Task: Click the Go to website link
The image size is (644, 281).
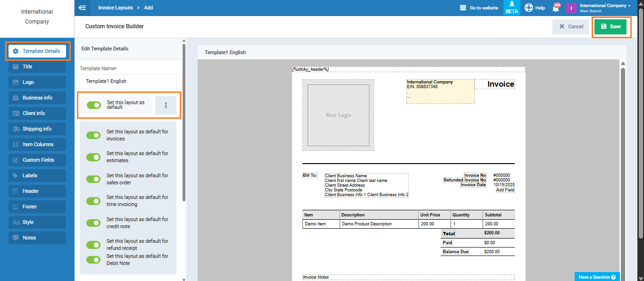Action: tap(478, 8)
